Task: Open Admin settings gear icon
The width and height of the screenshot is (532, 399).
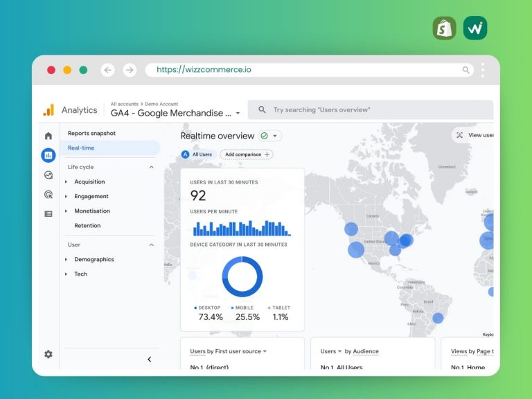Action: coord(48,354)
